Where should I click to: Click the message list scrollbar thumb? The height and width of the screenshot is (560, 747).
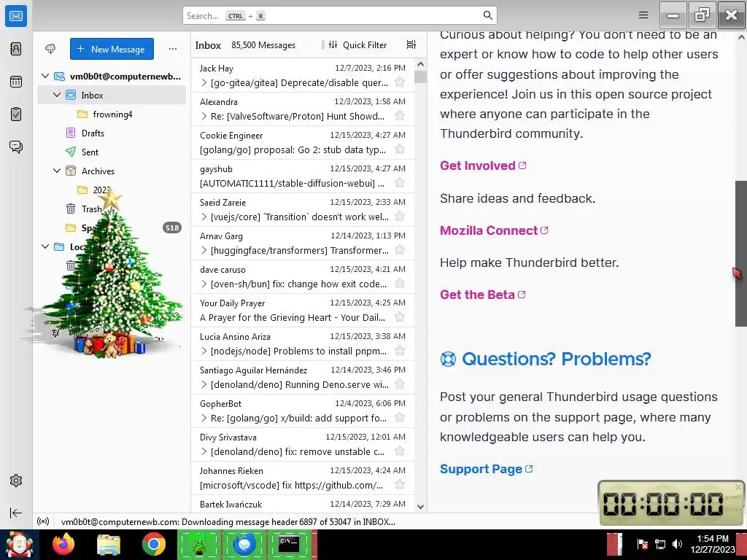[420, 77]
